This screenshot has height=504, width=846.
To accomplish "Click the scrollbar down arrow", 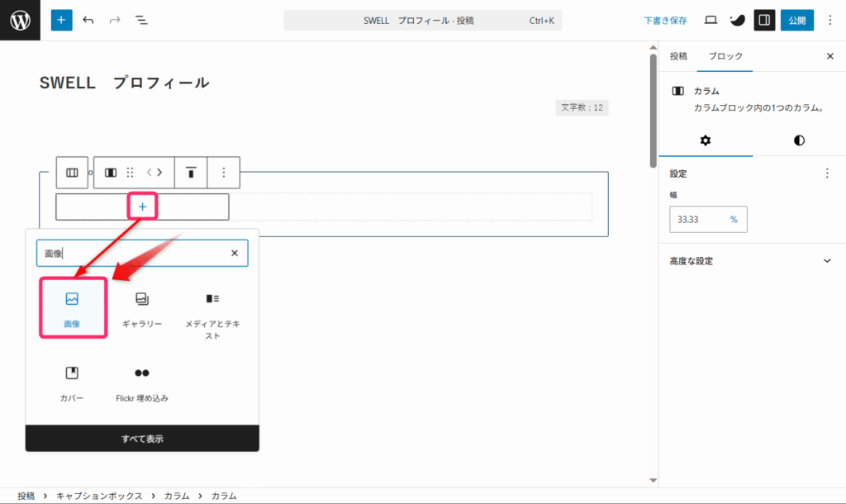I will [654, 480].
